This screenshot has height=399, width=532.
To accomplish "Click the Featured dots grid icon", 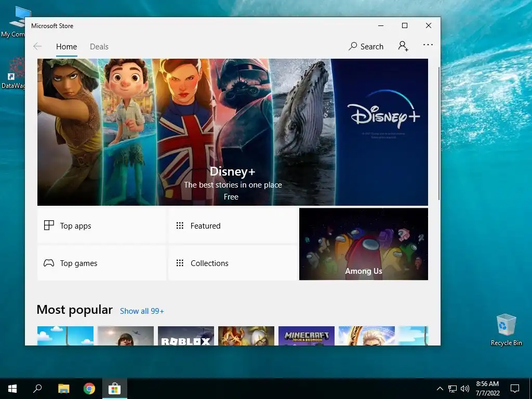I will (x=180, y=225).
